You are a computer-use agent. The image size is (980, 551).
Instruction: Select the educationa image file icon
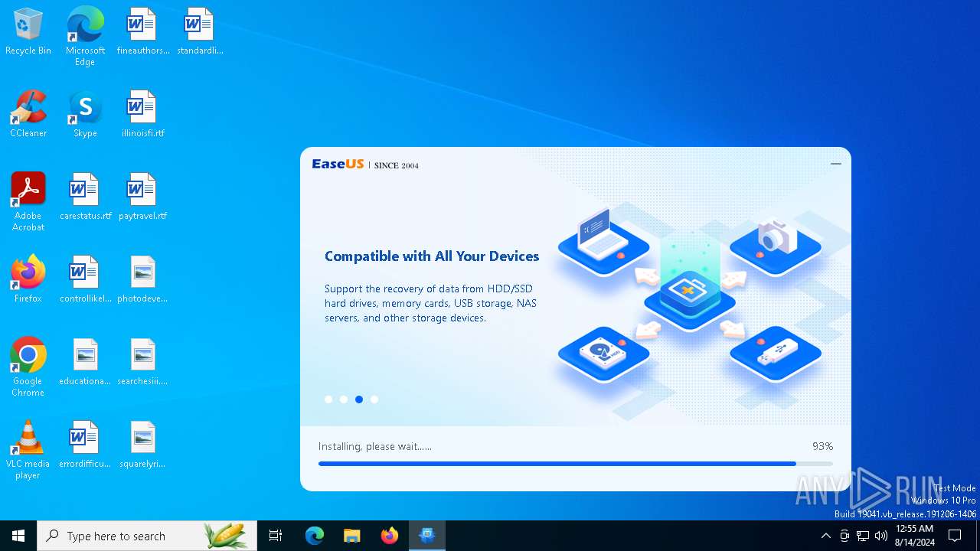[85, 363]
